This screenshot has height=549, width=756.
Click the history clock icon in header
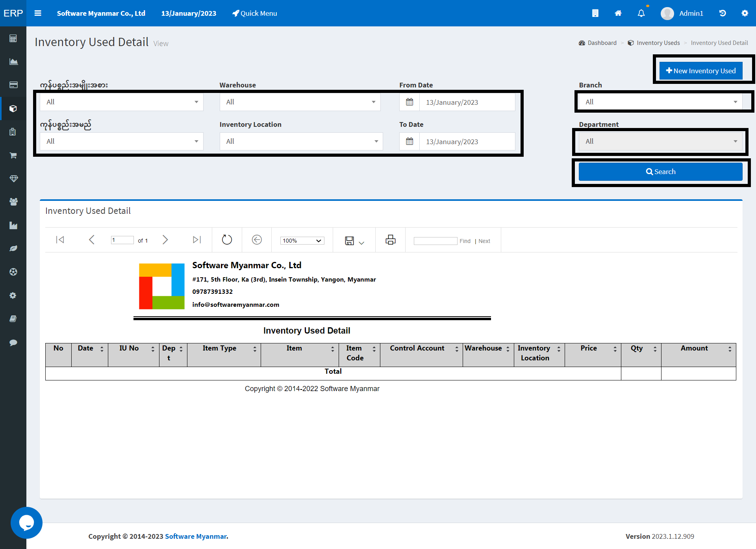coord(722,13)
